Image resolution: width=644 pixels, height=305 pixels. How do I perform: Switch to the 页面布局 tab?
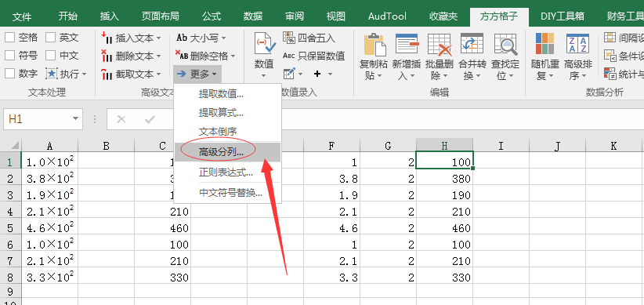pyautogui.click(x=160, y=16)
